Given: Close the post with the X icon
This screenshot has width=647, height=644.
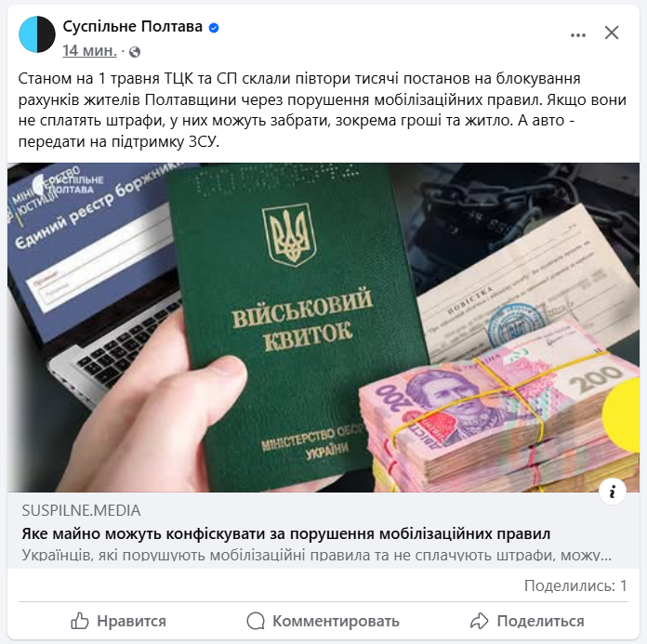Looking at the screenshot, I should [612, 33].
